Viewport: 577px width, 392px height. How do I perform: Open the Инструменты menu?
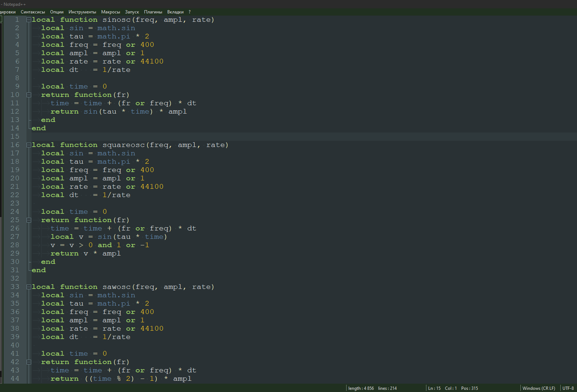pyautogui.click(x=82, y=12)
